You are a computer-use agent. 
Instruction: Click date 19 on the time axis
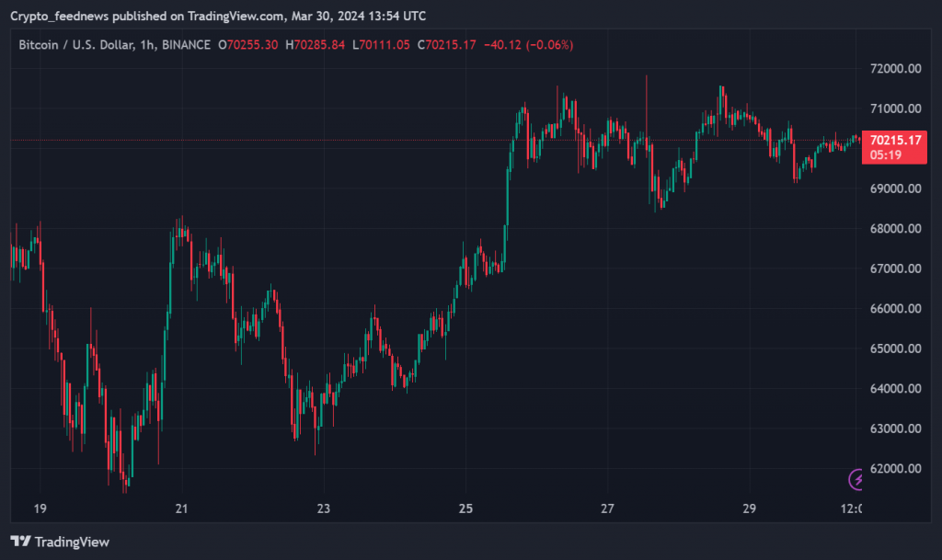click(x=40, y=509)
